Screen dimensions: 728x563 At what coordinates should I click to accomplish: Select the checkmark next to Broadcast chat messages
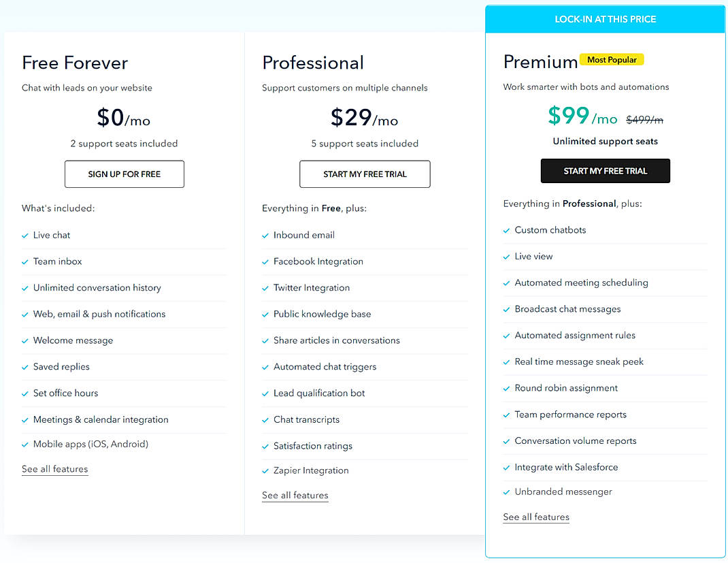506,309
